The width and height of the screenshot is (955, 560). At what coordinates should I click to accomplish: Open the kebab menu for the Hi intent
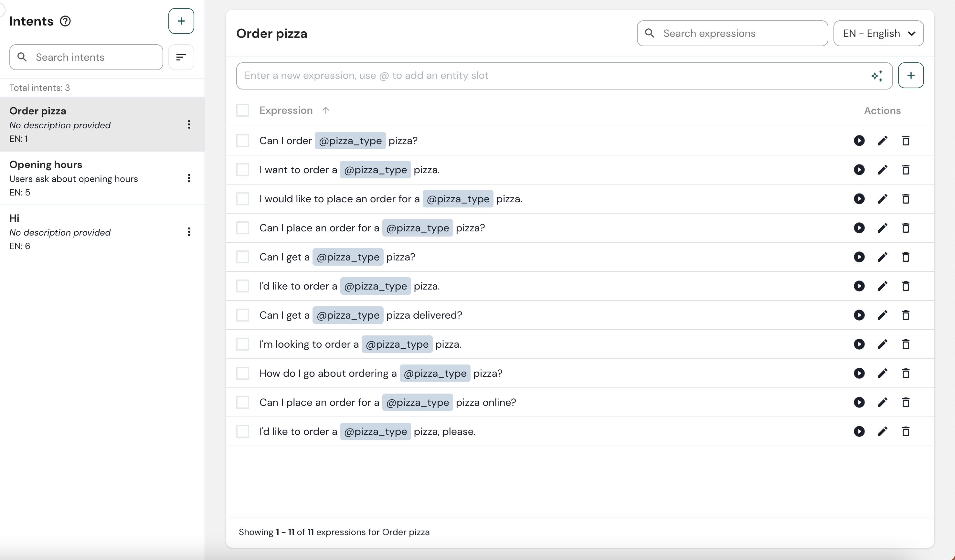point(189,231)
